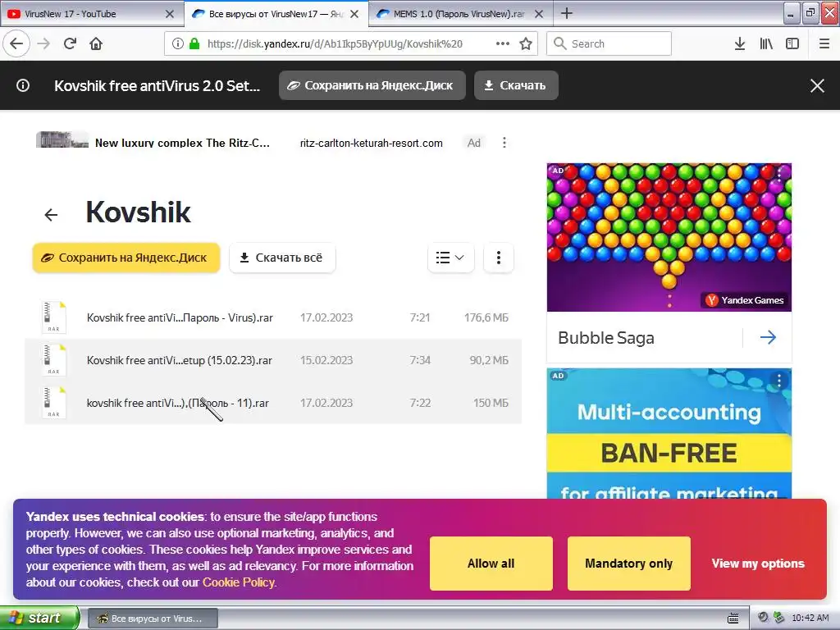Screen dimensions: 840x630
Task: Toggle the sidebar view icon
Action: [792, 43]
